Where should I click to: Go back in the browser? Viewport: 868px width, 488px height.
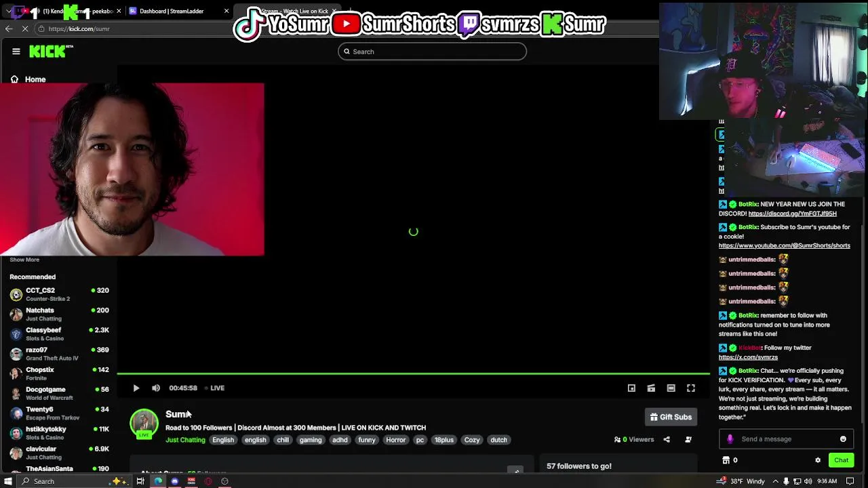coord(9,28)
